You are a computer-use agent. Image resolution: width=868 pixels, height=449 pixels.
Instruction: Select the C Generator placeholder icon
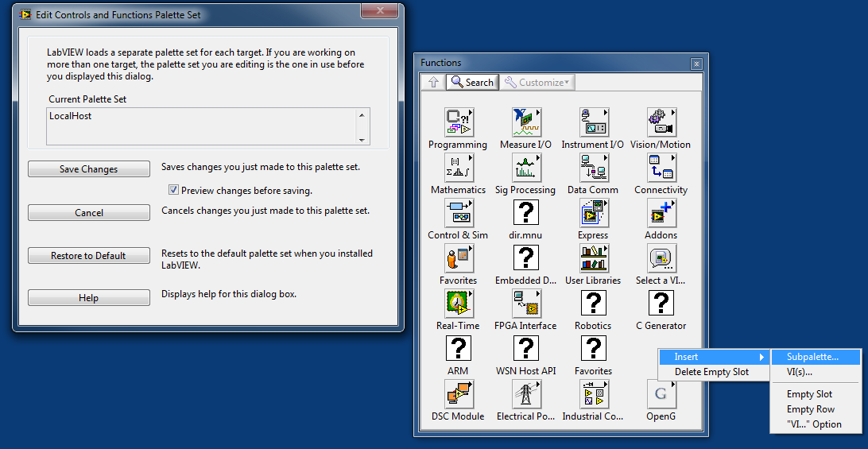coord(661,304)
